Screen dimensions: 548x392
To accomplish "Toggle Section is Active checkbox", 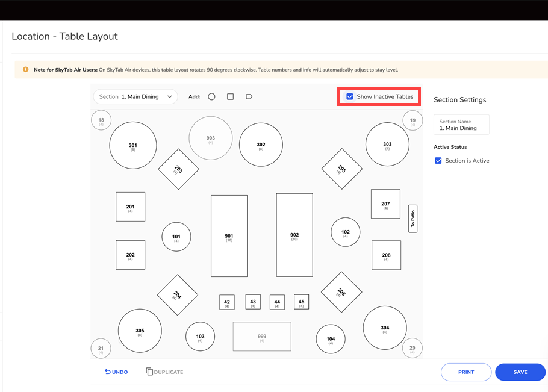I will (438, 161).
